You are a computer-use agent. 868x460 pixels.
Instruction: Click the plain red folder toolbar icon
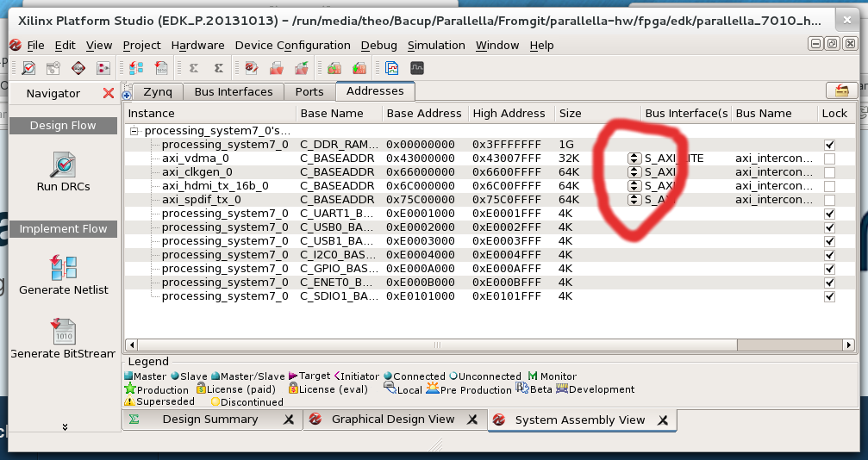click(276, 68)
